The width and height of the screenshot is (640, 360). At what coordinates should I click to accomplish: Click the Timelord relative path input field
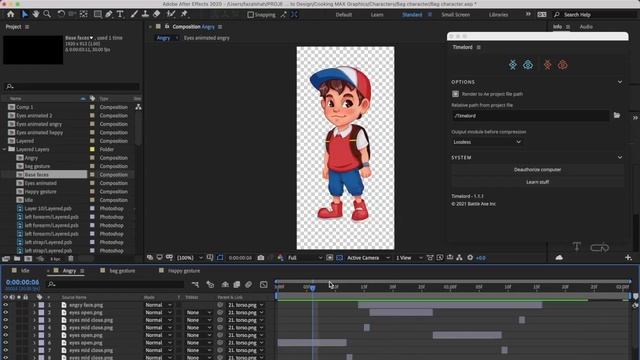point(530,116)
